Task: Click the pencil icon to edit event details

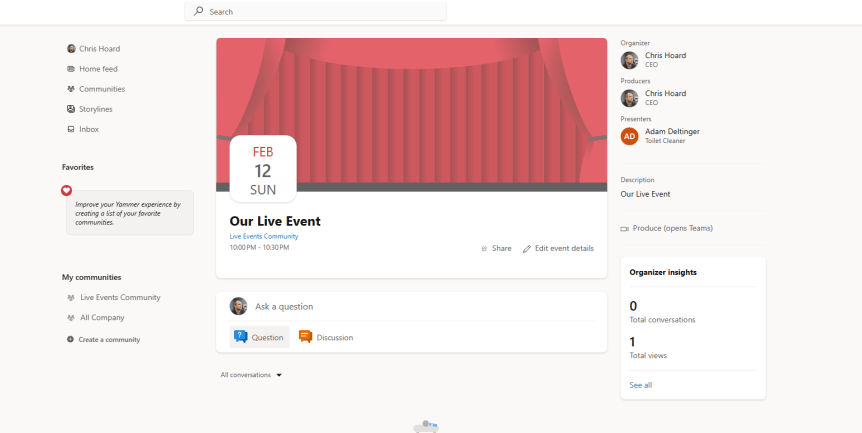Action: (527, 248)
